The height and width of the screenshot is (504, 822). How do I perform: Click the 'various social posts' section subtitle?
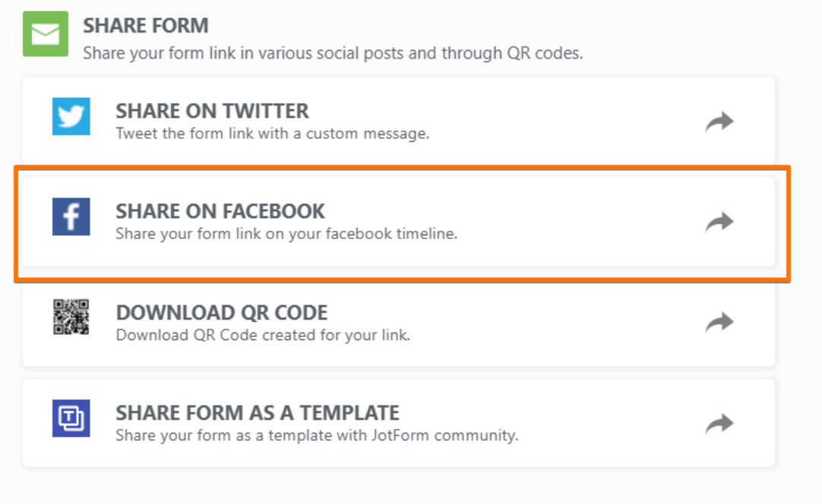click(x=333, y=53)
